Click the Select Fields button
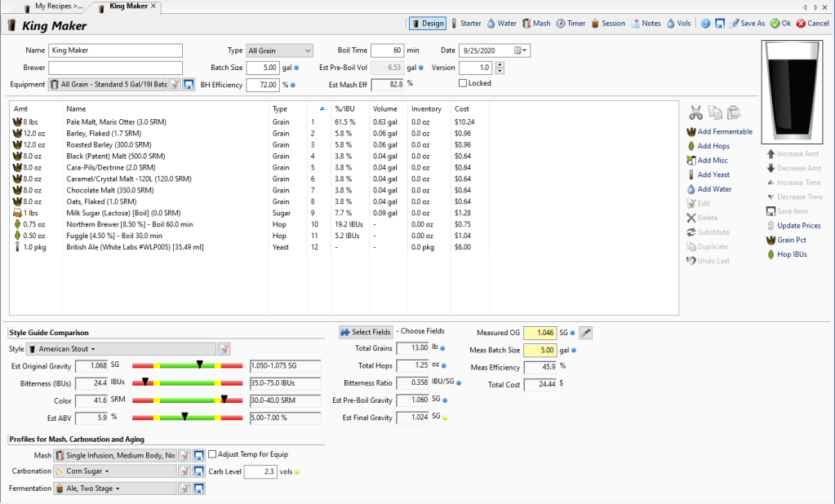This screenshot has width=835, height=504. click(x=365, y=332)
